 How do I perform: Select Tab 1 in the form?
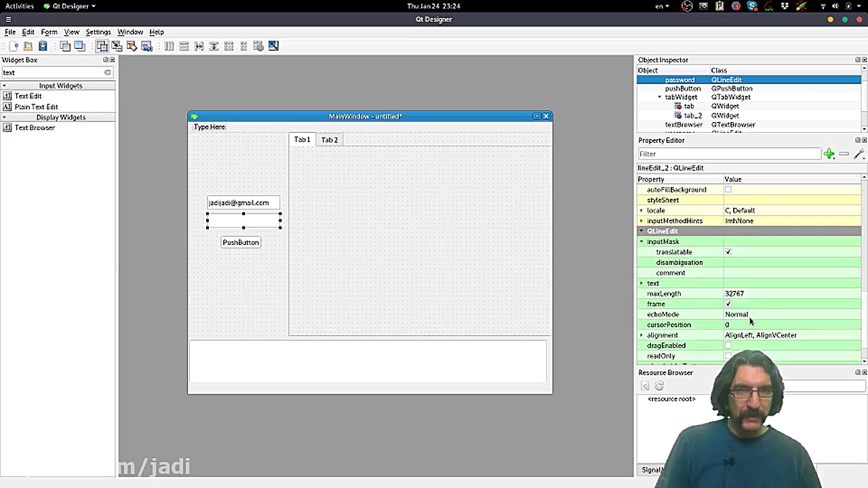[x=302, y=140]
